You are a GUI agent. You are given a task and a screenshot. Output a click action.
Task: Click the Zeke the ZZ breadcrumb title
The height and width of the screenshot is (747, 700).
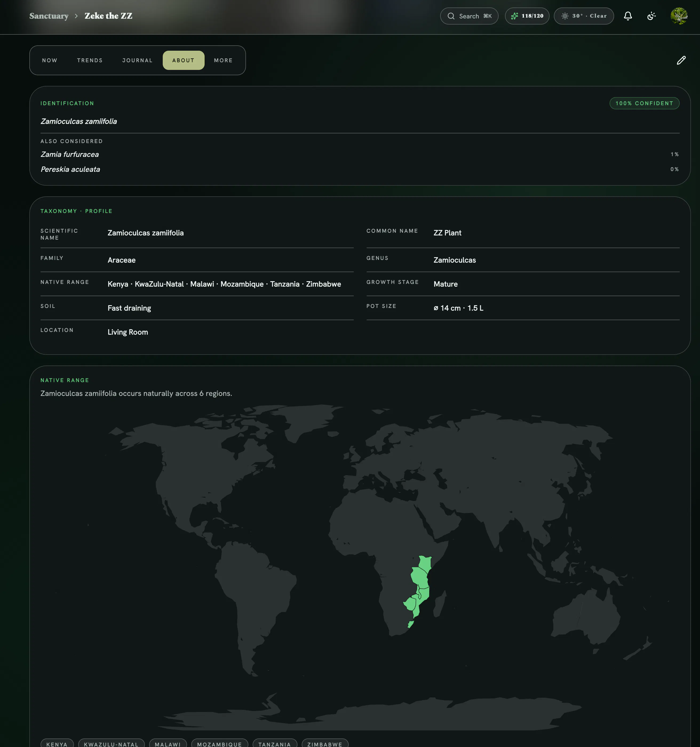click(108, 16)
